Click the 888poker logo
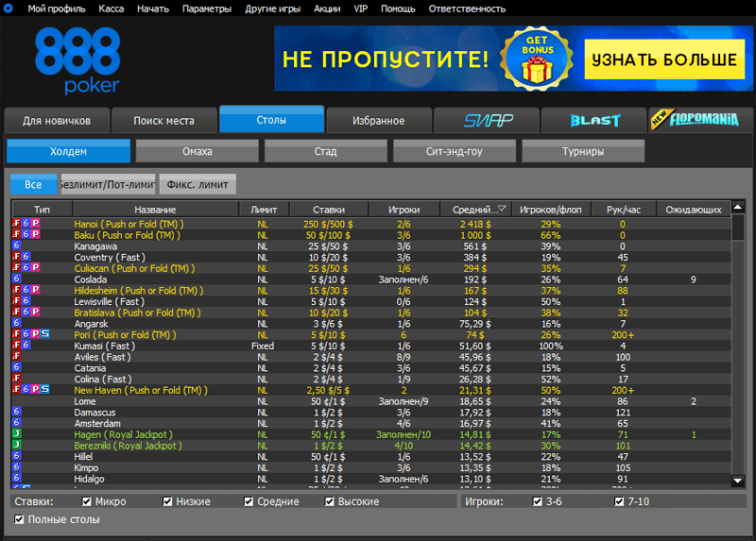Image resolution: width=756 pixels, height=541 pixels. (x=77, y=60)
